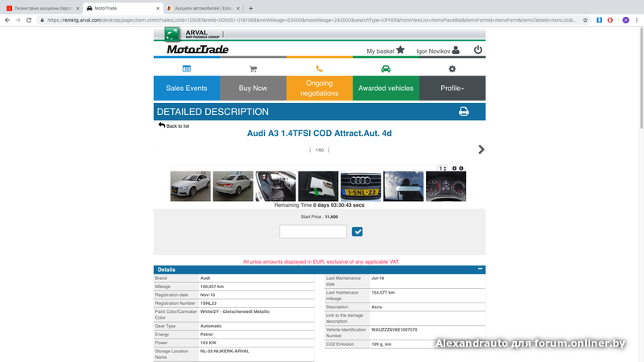The image size is (644, 362).
Task: Click the red Opera-style extension icon
Action: (610, 20)
